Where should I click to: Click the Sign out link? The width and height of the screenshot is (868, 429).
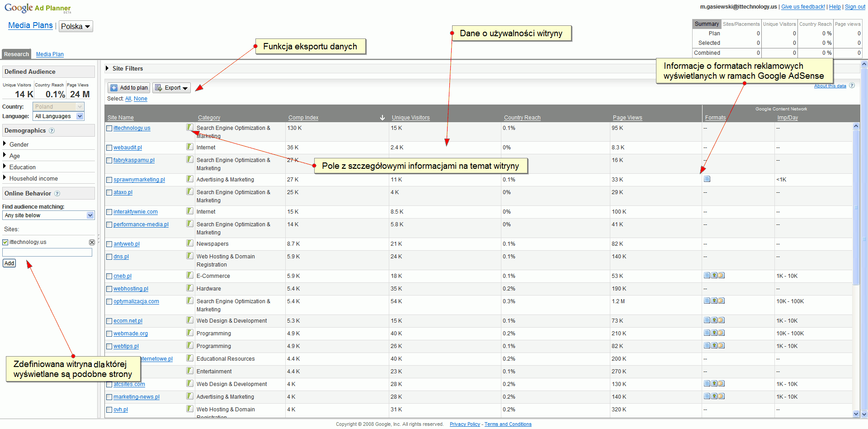855,7
